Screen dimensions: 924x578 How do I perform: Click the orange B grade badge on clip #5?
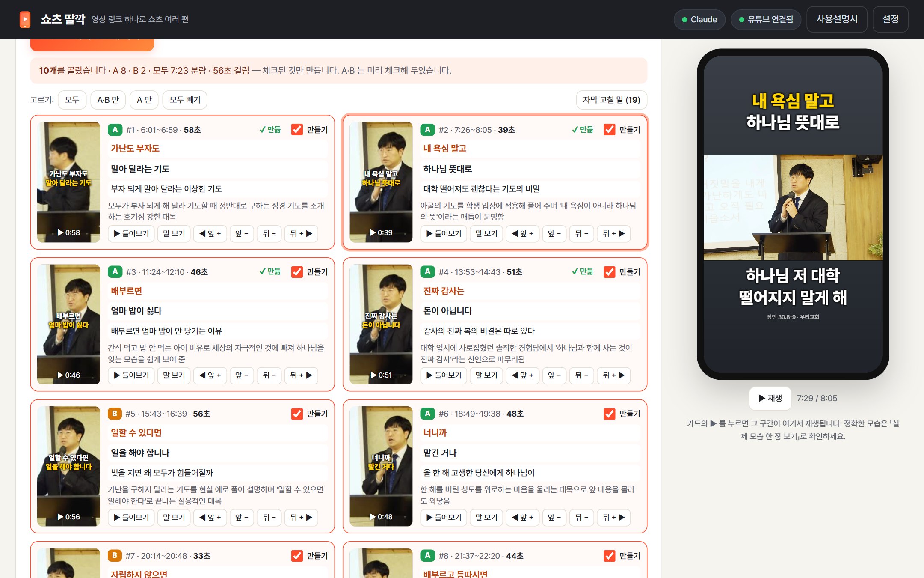click(115, 414)
